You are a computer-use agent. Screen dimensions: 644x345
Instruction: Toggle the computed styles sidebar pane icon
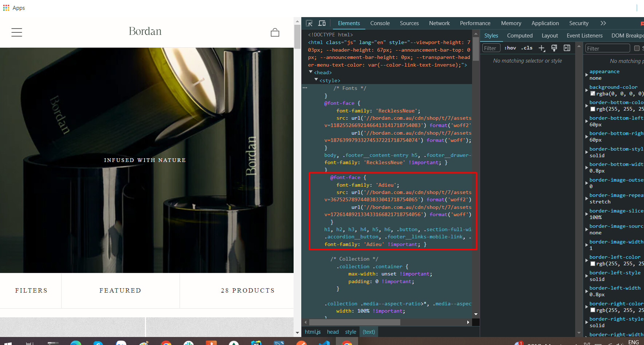click(x=567, y=48)
